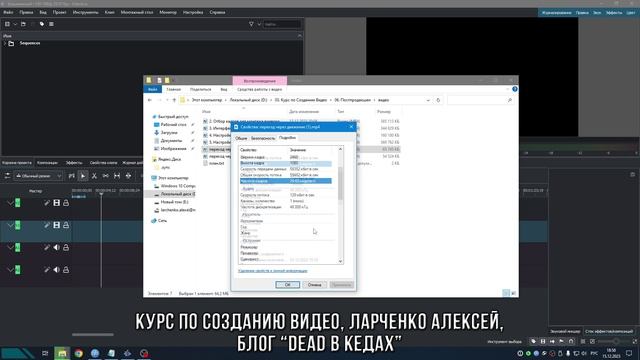Open the Настройка menu in Kdenlive

[193, 12]
